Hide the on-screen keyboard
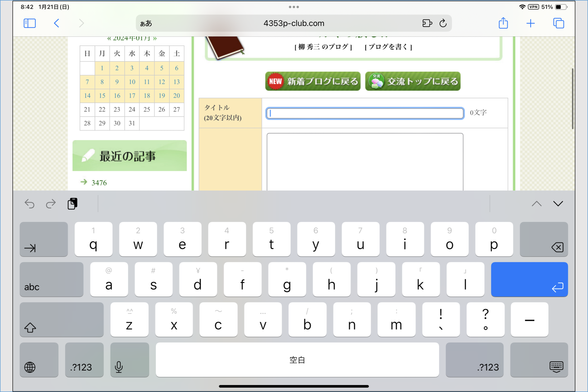The width and height of the screenshot is (588, 392). [539, 360]
